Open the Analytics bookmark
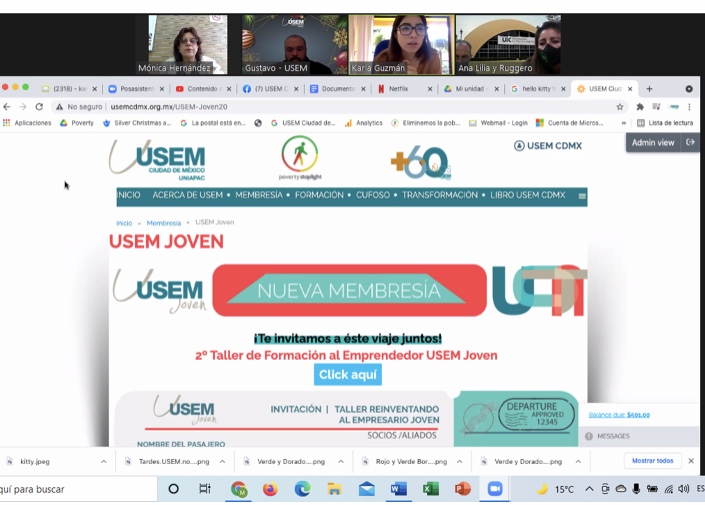705x505 pixels. pyautogui.click(x=363, y=123)
